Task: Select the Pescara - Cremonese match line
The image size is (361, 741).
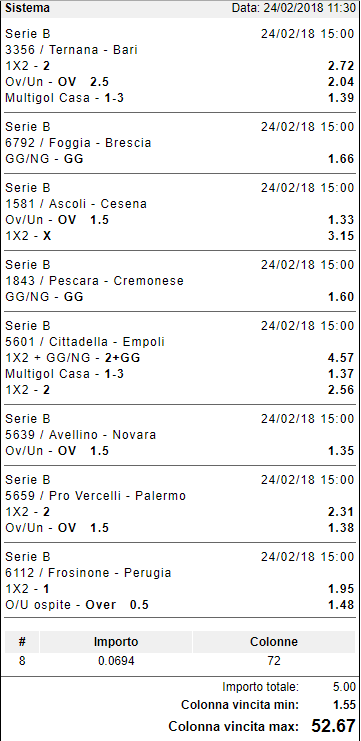Action: click(95, 281)
